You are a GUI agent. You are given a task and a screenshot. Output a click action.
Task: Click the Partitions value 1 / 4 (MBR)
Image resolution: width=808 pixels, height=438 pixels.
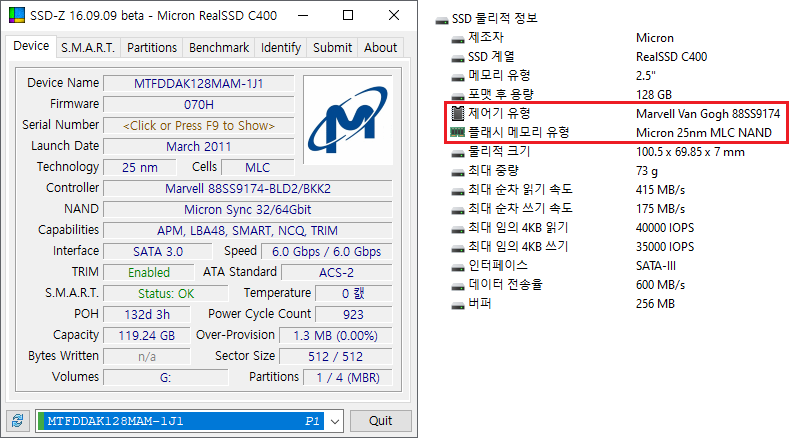point(348,378)
